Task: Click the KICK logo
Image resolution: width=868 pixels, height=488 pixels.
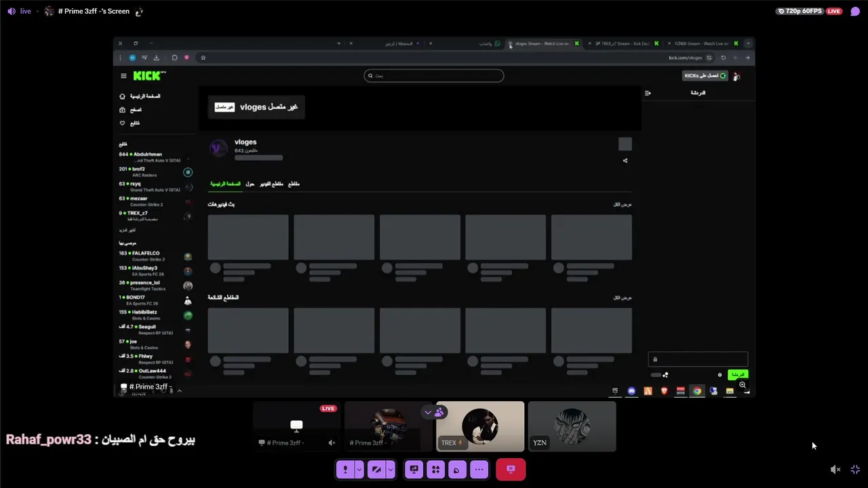Action: pos(148,76)
